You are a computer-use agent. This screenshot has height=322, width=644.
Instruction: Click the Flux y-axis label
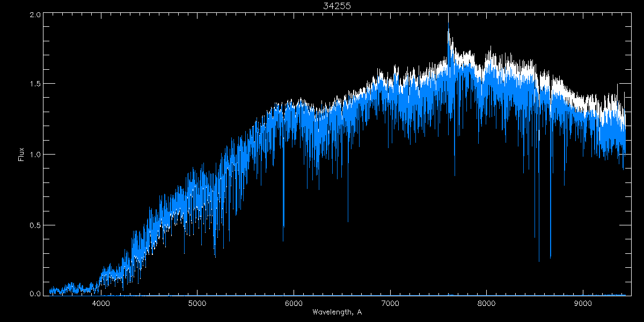(x=21, y=154)
